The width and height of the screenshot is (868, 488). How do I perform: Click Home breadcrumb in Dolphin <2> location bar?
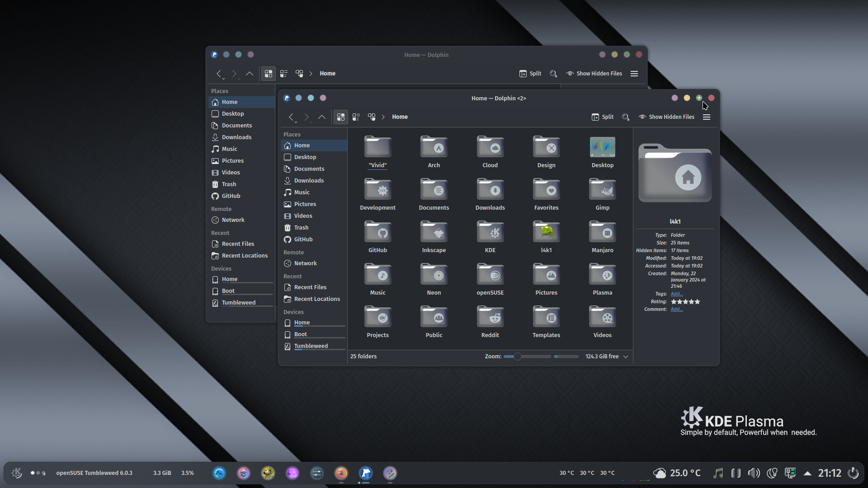[x=400, y=117]
